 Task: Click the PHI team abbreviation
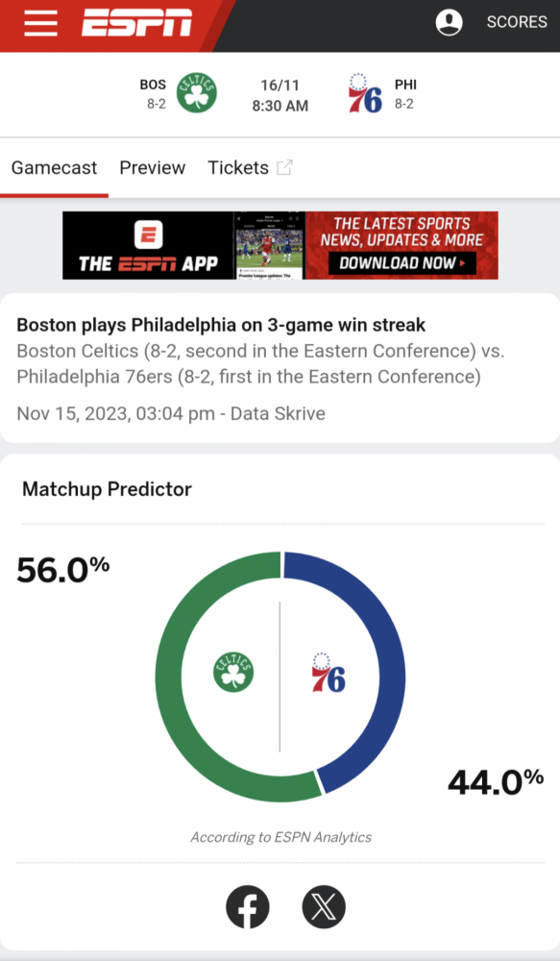(x=405, y=86)
